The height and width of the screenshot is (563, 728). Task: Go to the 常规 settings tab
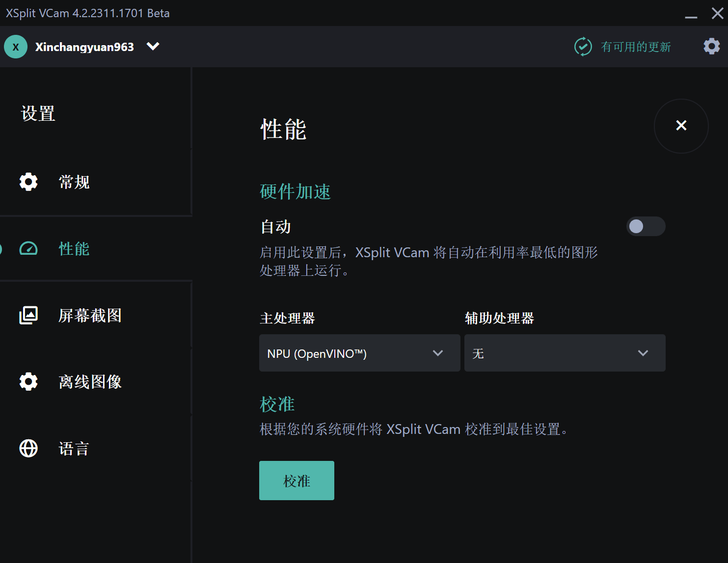(x=74, y=182)
